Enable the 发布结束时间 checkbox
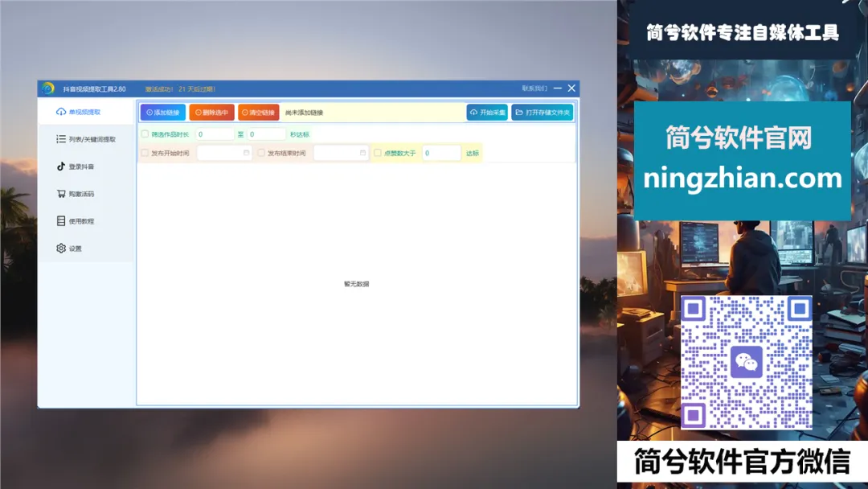 261,153
